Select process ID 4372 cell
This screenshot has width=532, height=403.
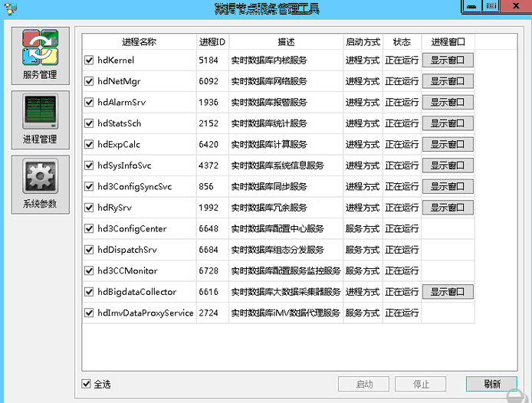pos(212,165)
